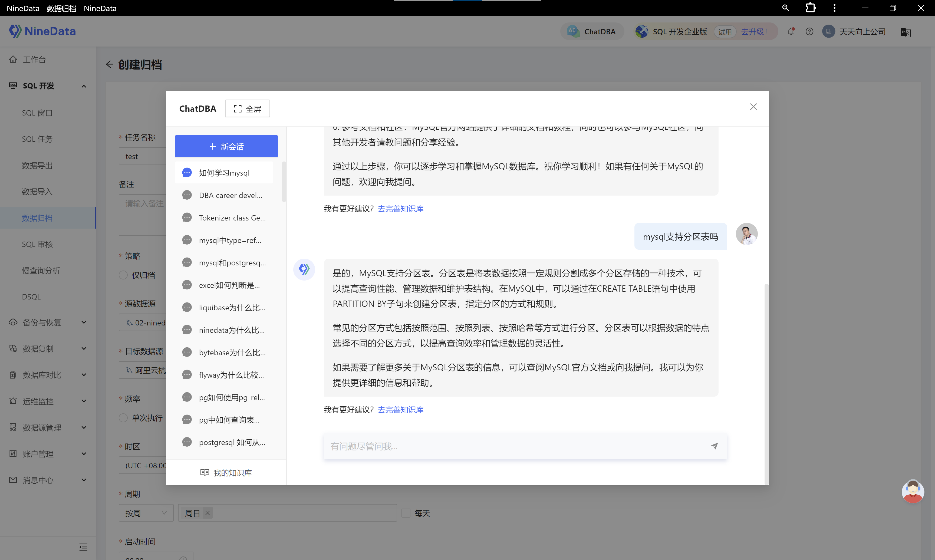Viewport: 935px width, 560px height.
Task: Click the NineData logo
Action: click(x=42, y=31)
